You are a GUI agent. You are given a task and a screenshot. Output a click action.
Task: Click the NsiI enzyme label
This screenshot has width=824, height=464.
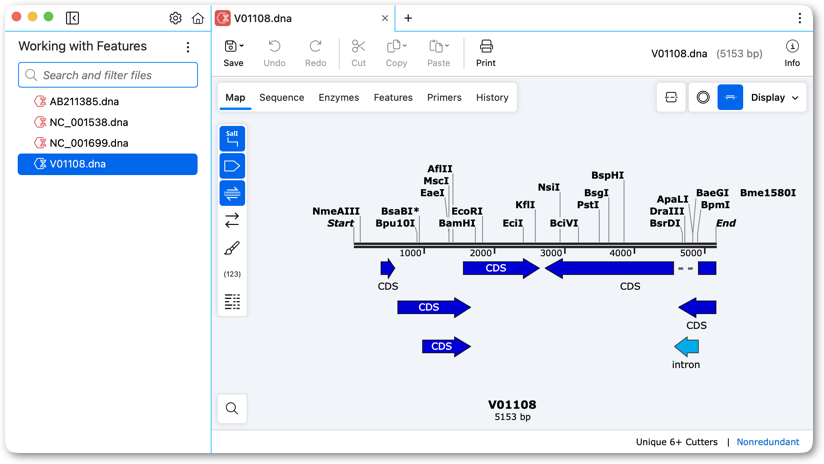549,188
